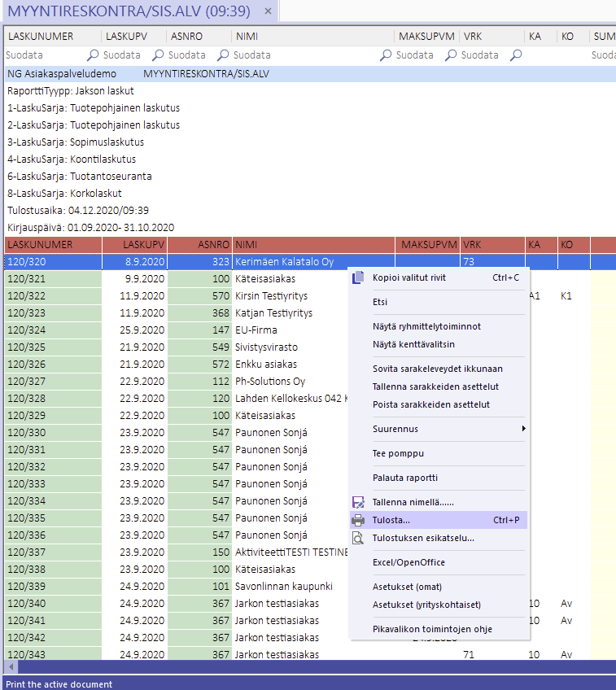Click the magnifier icon in LASKUNUMER filter

[x=93, y=55]
